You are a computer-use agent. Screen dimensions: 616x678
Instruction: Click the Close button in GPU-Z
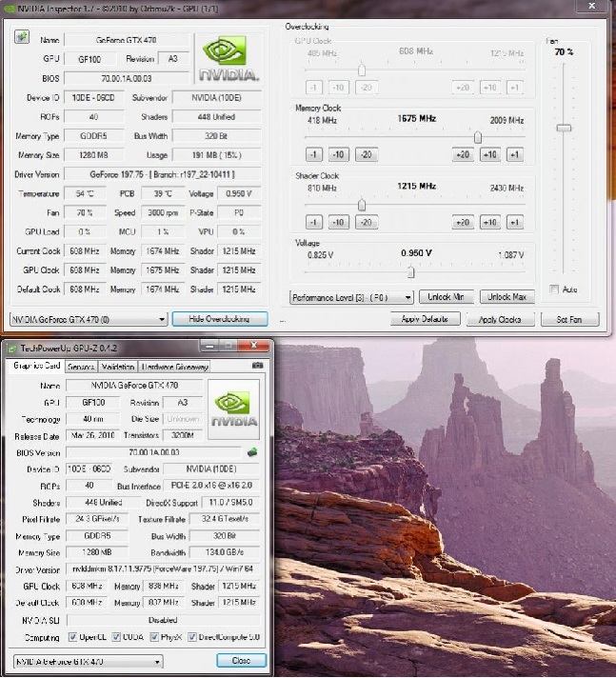click(x=241, y=660)
